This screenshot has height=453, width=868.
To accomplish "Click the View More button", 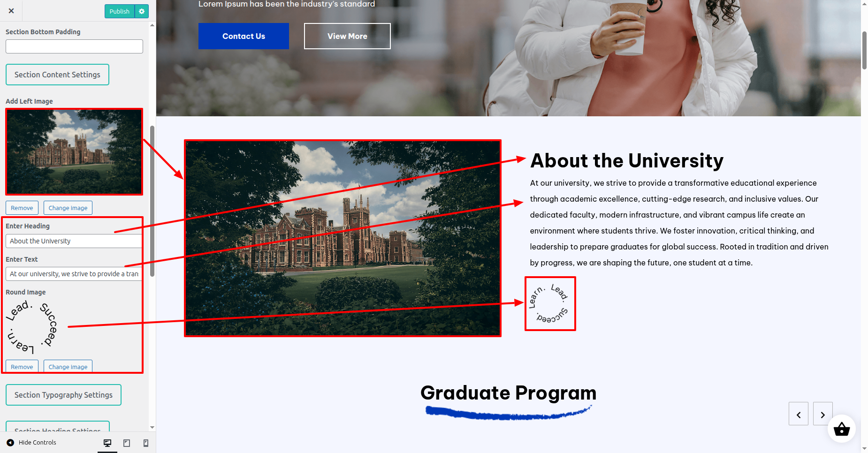I will (x=347, y=36).
